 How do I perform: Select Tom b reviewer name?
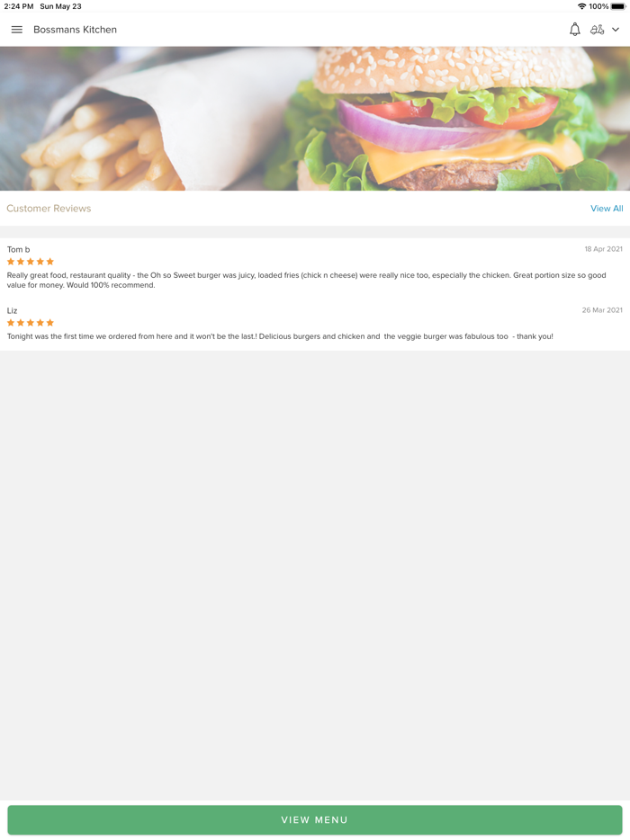pyautogui.click(x=18, y=249)
